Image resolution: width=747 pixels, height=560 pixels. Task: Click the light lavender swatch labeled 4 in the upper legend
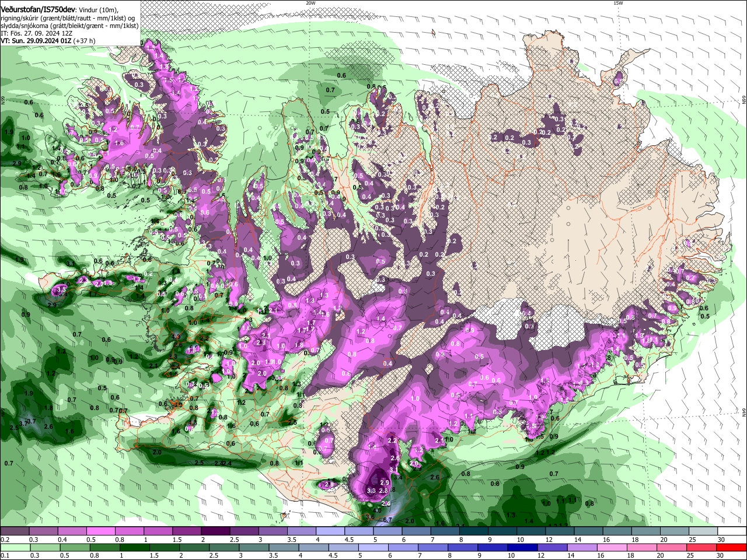(330, 531)
